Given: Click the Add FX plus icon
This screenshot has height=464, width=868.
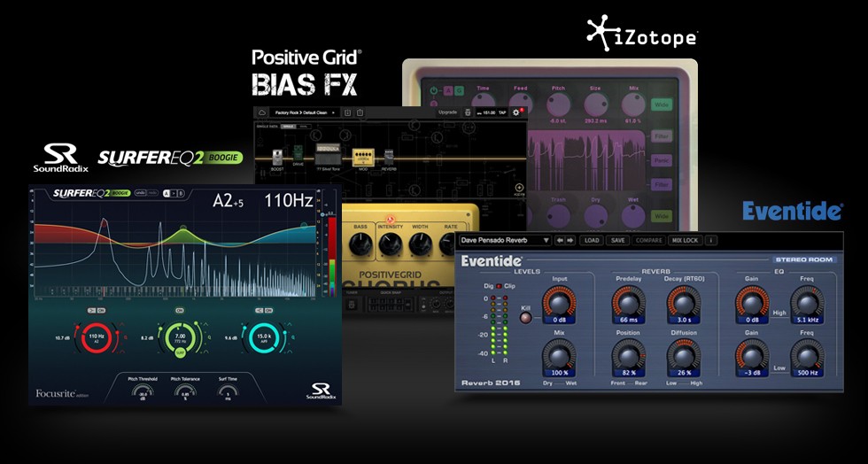Looking at the screenshot, I should pyautogui.click(x=519, y=189).
